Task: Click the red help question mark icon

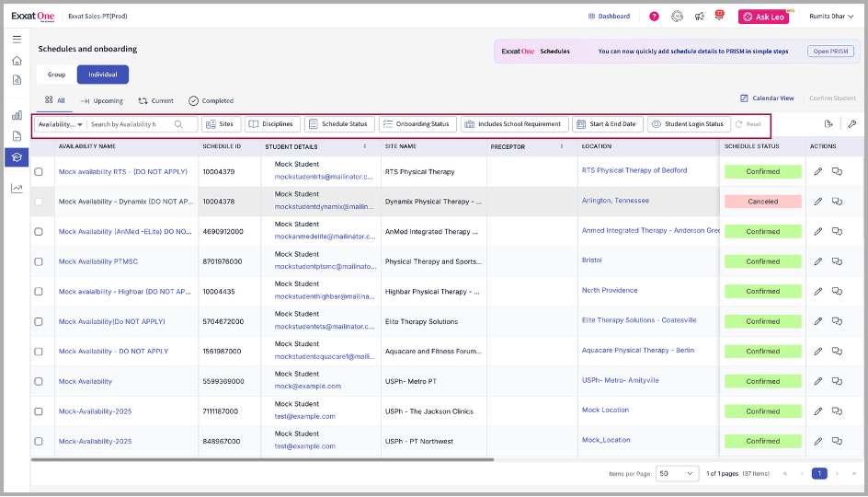Action: click(654, 17)
